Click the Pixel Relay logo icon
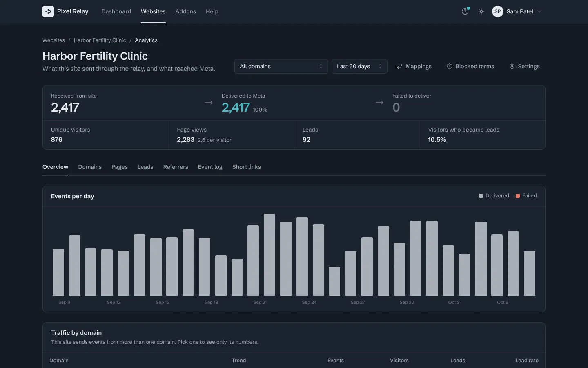The image size is (588, 368). [x=48, y=11]
